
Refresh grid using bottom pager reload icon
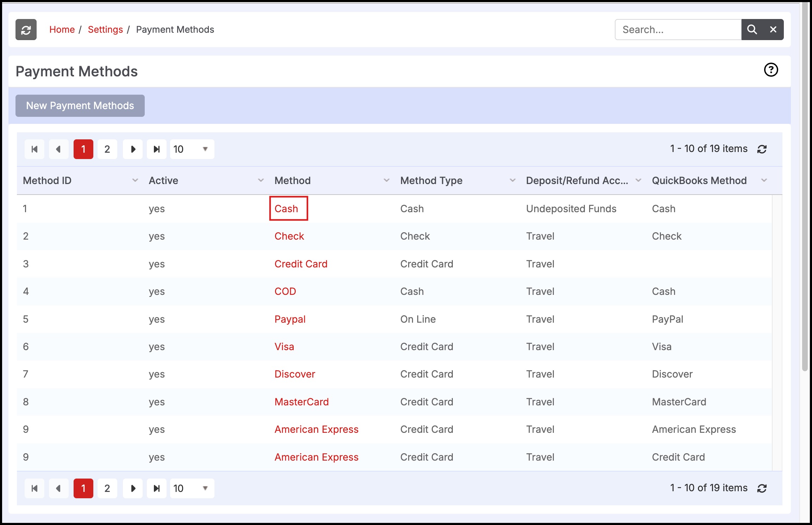762,488
